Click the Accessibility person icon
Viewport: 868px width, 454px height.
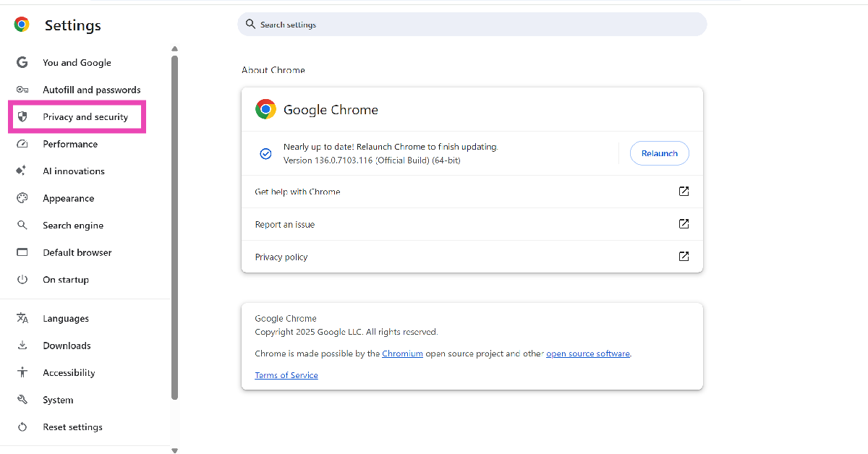[x=22, y=373]
